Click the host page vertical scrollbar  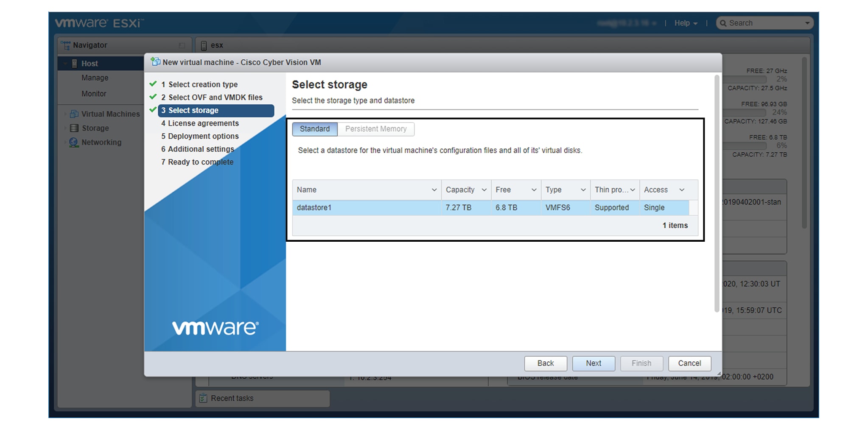click(x=804, y=143)
